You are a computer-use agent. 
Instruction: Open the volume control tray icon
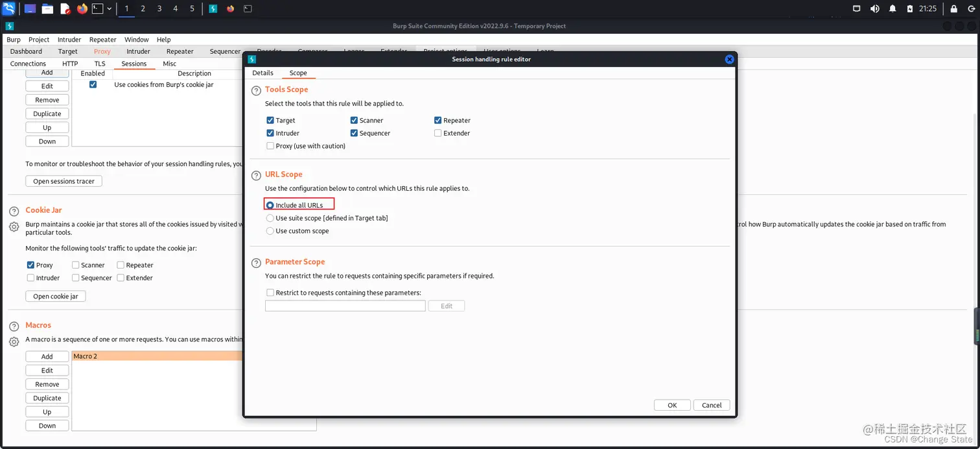coord(874,8)
